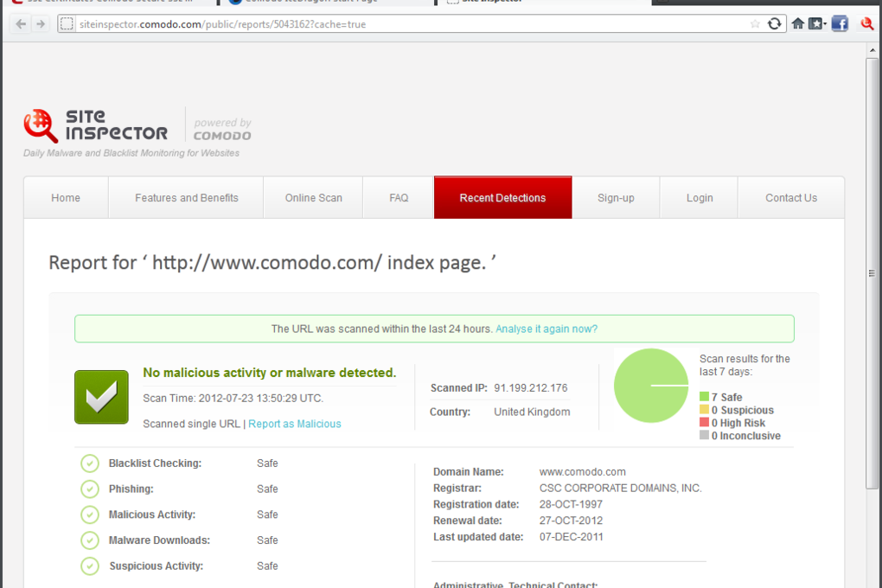The height and width of the screenshot is (588, 882).
Task: Click the green Safe legend swatch
Action: pyautogui.click(x=704, y=397)
